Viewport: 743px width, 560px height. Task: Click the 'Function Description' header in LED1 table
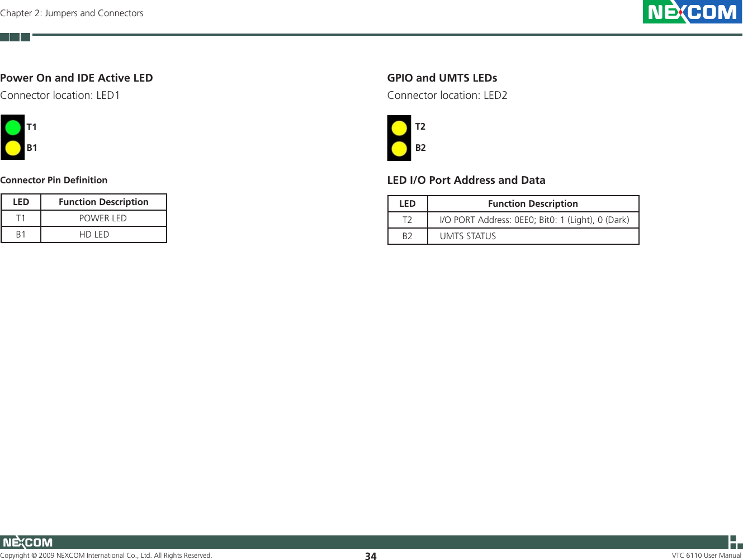[103, 202]
